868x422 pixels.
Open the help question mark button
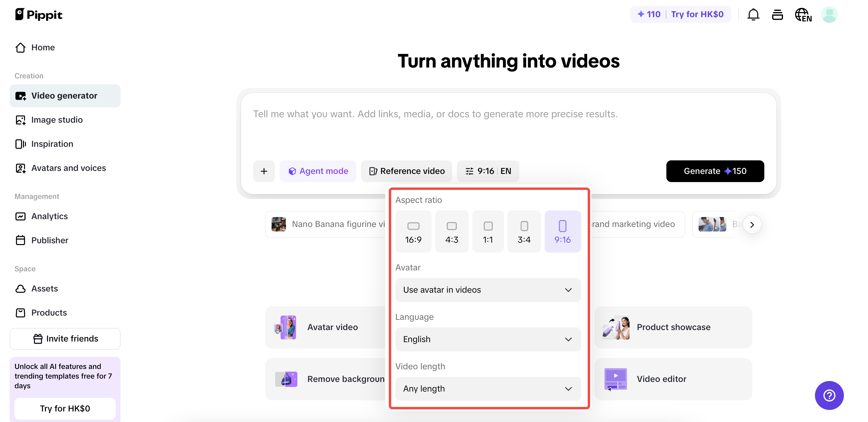tap(829, 395)
